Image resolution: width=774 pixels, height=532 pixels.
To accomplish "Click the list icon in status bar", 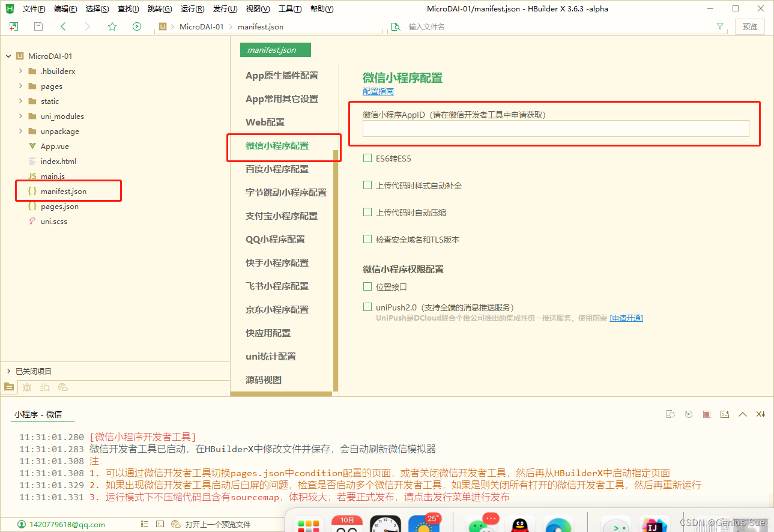I will tap(144, 524).
